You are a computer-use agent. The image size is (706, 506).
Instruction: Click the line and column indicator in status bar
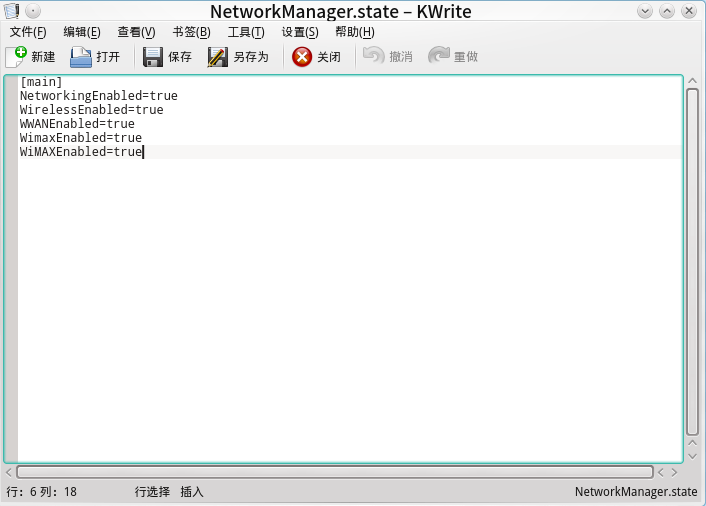pos(41,492)
